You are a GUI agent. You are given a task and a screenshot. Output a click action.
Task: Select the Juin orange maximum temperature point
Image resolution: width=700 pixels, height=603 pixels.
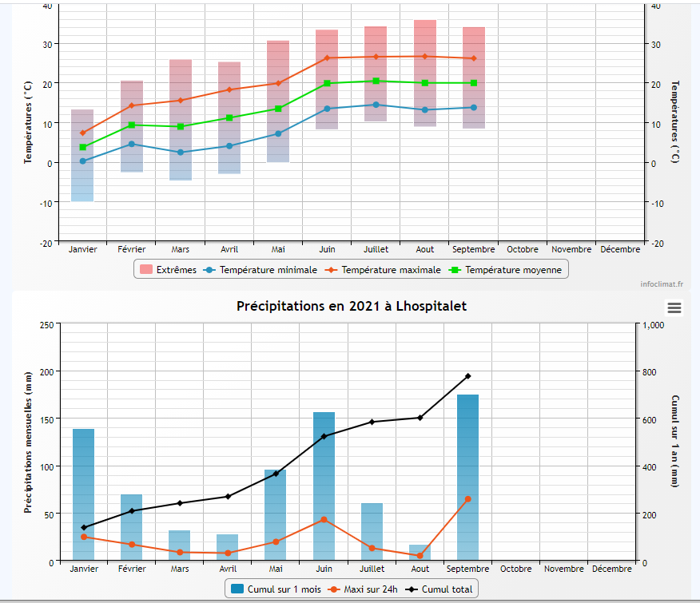tap(327, 58)
